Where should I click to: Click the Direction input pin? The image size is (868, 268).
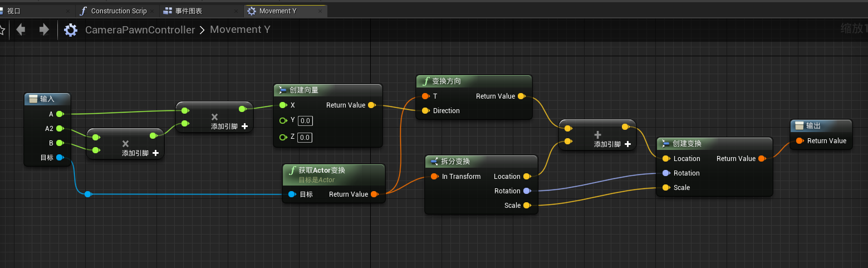click(425, 110)
